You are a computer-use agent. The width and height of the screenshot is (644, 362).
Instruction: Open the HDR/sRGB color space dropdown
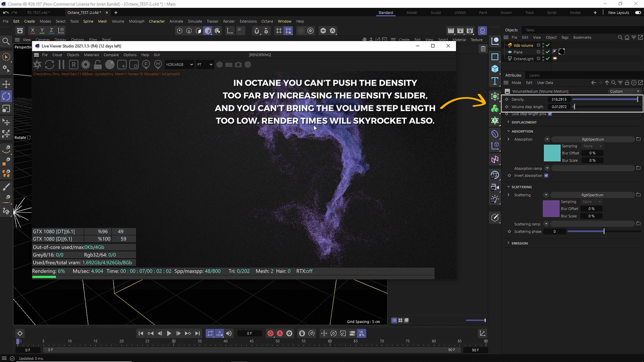[180, 64]
